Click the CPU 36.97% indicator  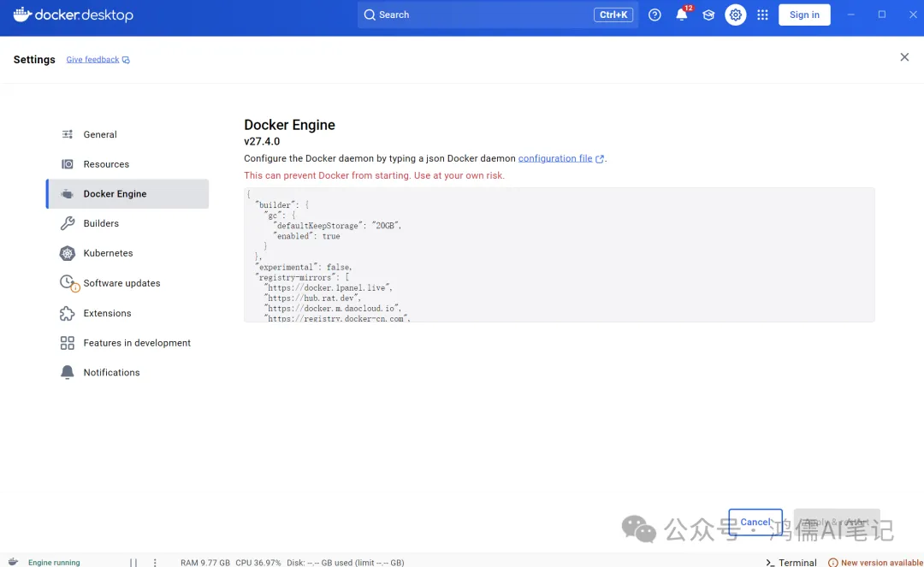point(258,563)
